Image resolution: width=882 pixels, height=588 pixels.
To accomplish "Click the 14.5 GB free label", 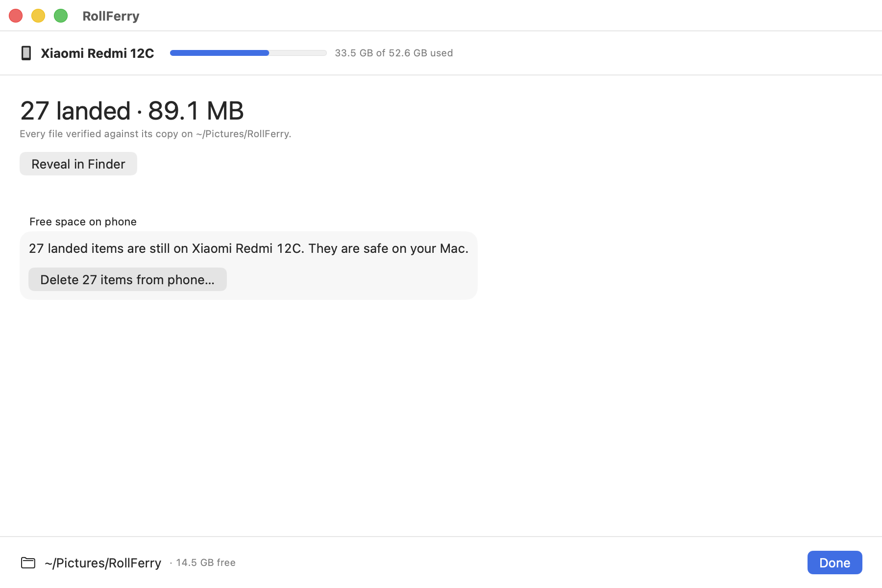I will click(x=206, y=563).
